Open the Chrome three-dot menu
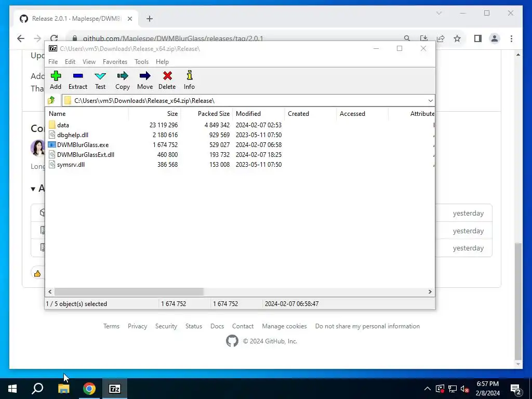 pos(511,38)
